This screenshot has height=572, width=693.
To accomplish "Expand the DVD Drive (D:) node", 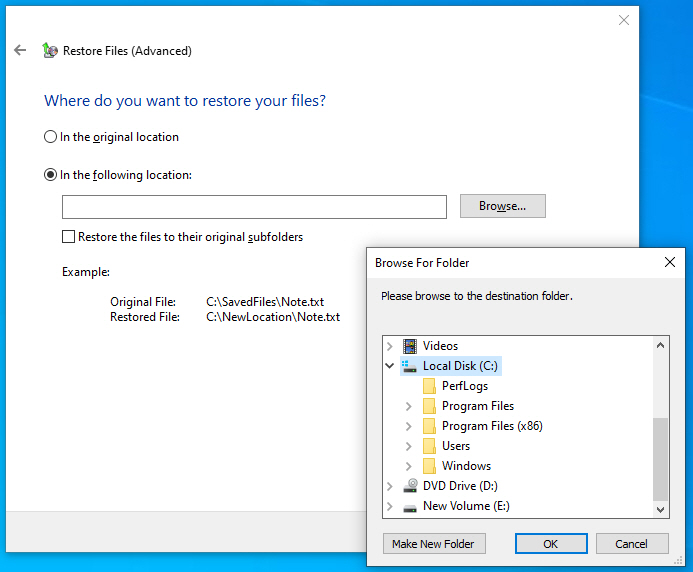I will click(390, 486).
